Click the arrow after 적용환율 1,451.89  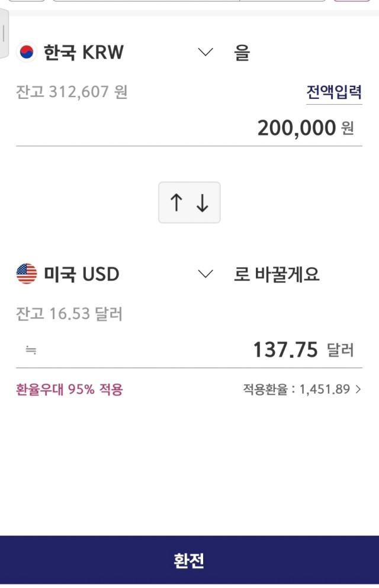click(x=358, y=389)
